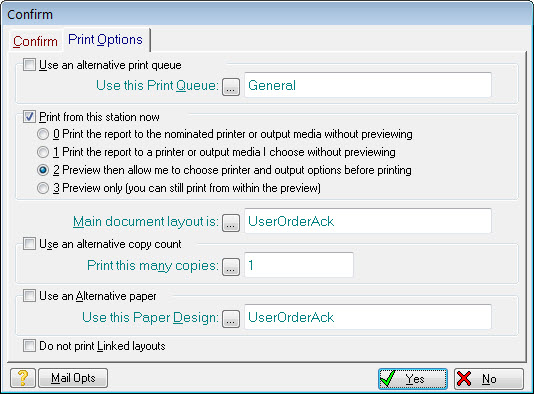Open lookup for Use this Print Queue
Viewport: 534px width, 394px height.
click(x=231, y=87)
